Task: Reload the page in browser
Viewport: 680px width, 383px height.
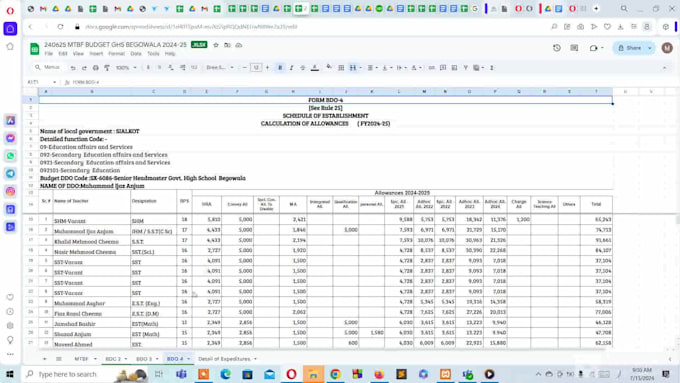Action: [60, 27]
